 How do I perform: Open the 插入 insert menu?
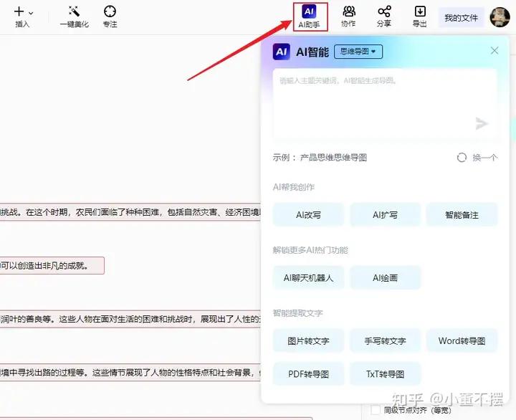point(22,16)
